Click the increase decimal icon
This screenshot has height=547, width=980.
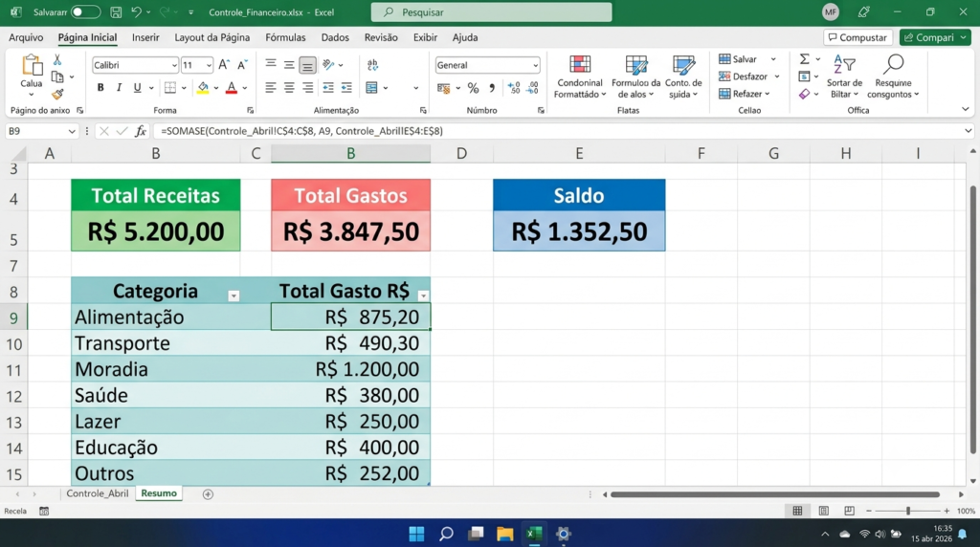514,88
